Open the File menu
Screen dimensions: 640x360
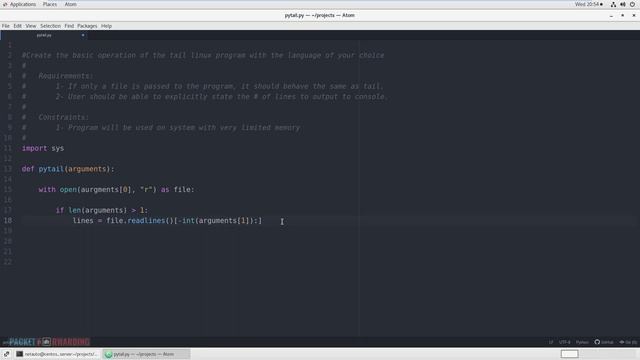(x=6, y=26)
